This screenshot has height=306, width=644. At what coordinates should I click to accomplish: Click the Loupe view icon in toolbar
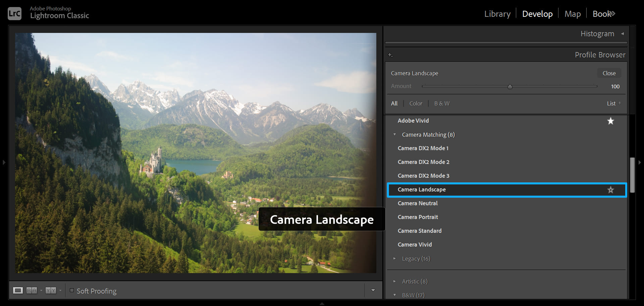18,291
